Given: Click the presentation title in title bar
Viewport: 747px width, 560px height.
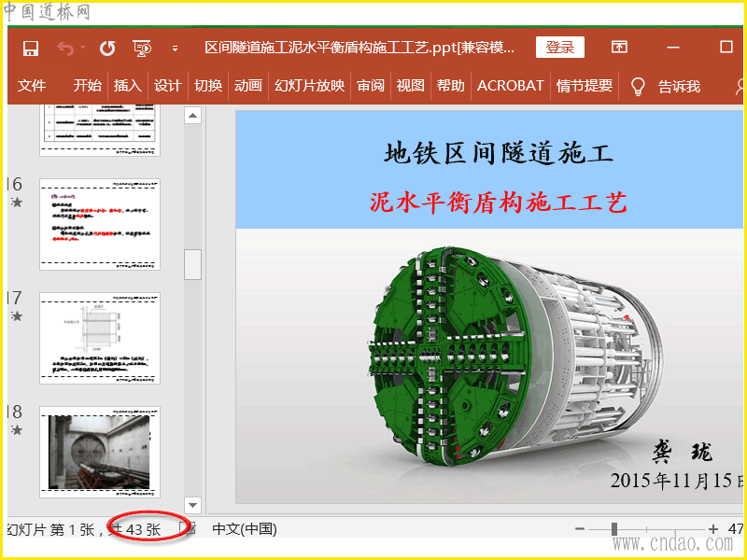Looking at the screenshot, I should pos(359,48).
